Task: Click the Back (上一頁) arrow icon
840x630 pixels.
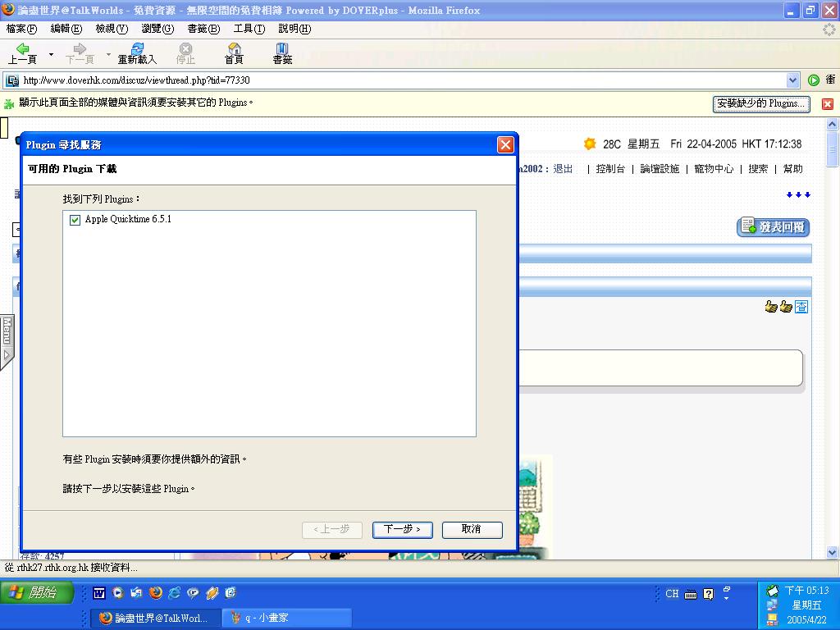Action: (x=22, y=49)
